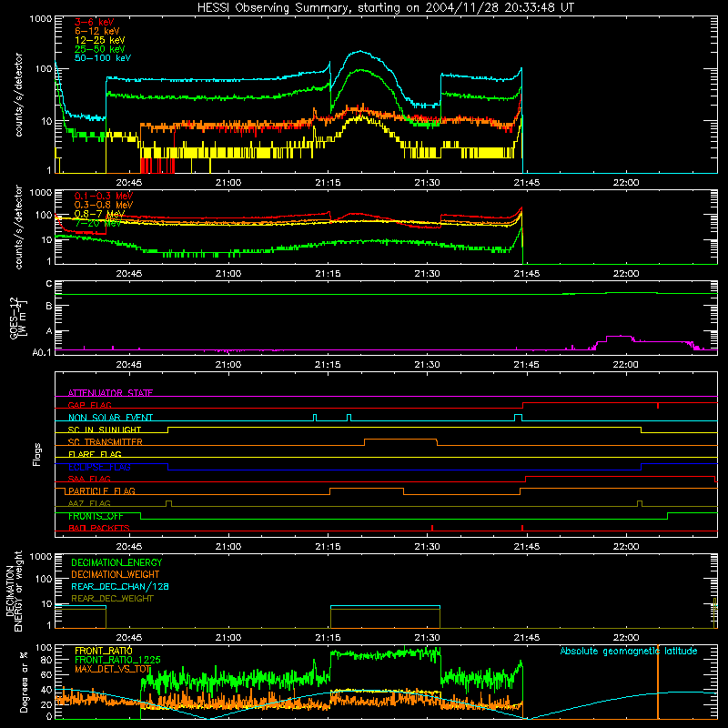
Task: Click the REAR_DEC_CHAN/128 legend label
Action: pyautogui.click(x=120, y=586)
